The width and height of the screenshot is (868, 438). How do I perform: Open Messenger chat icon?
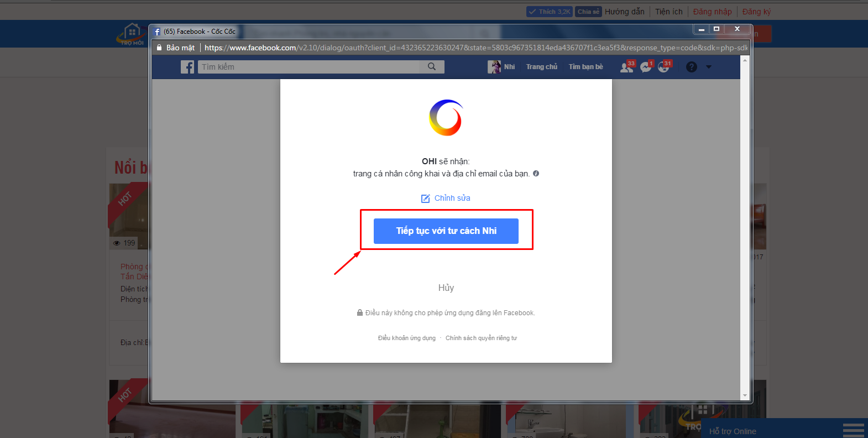646,67
